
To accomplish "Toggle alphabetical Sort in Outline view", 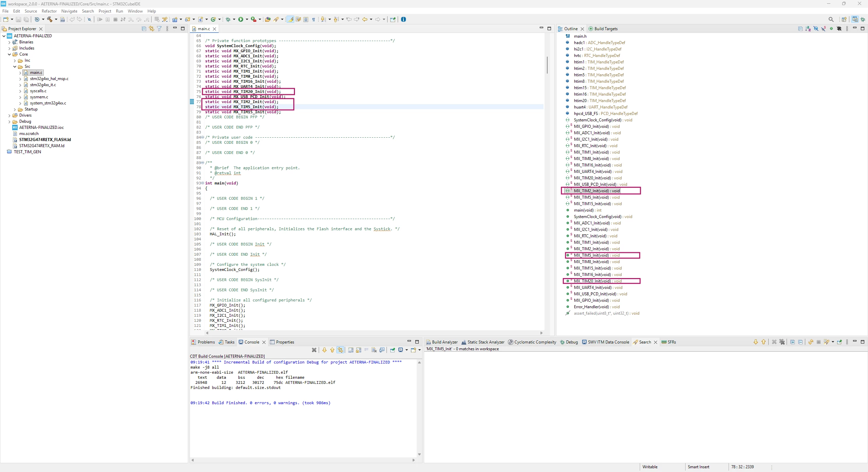I will (x=808, y=29).
